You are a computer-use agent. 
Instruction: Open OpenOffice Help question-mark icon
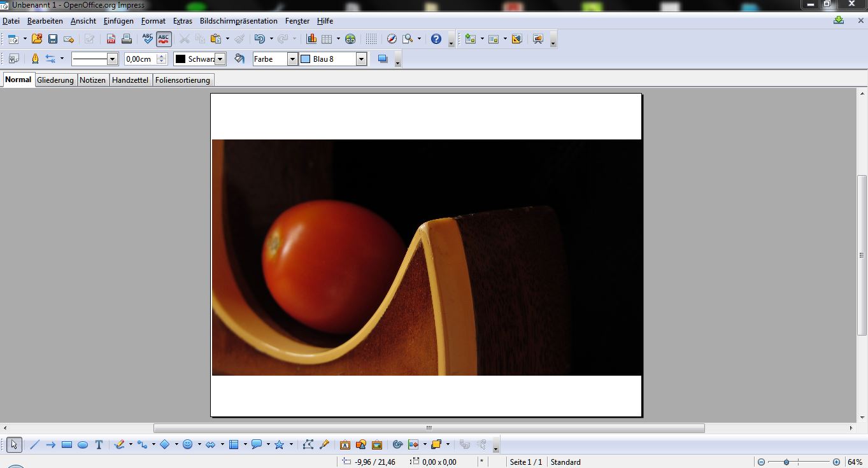(x=436, y=39)
